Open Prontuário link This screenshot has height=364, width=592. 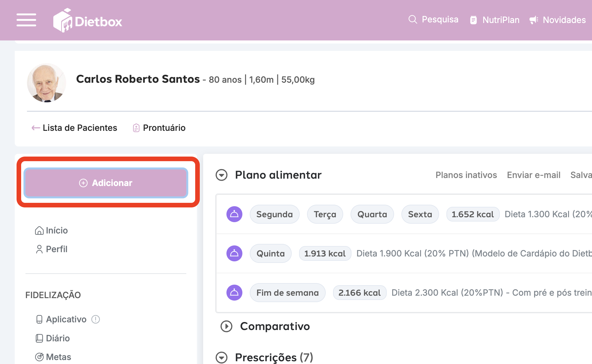pos(159,128)
